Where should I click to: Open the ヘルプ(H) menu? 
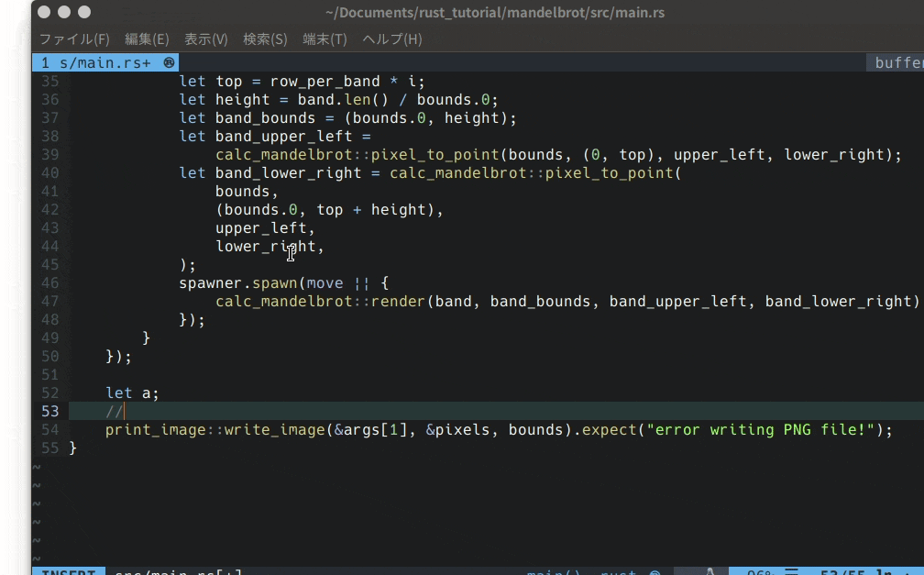point(392,39)
